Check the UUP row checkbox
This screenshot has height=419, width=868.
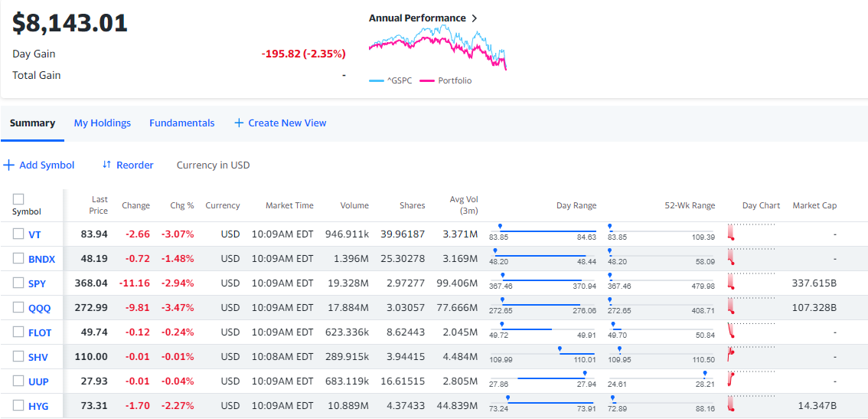pos(19,381)
